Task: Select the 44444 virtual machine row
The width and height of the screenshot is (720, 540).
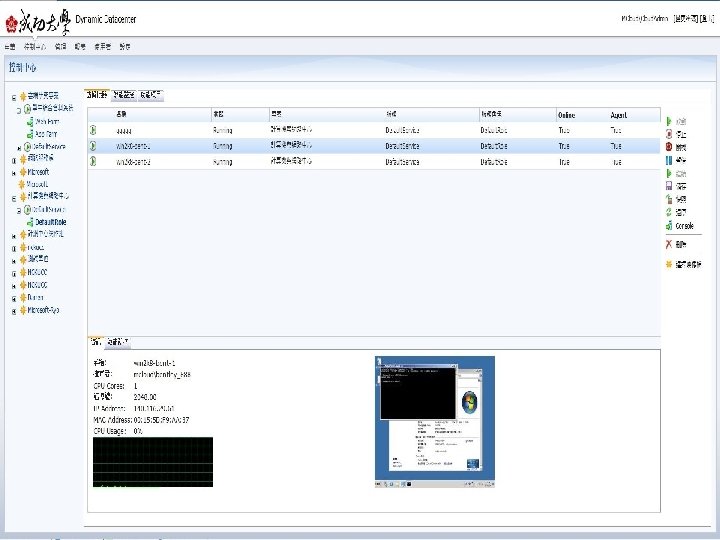Action: coord(373,130)
